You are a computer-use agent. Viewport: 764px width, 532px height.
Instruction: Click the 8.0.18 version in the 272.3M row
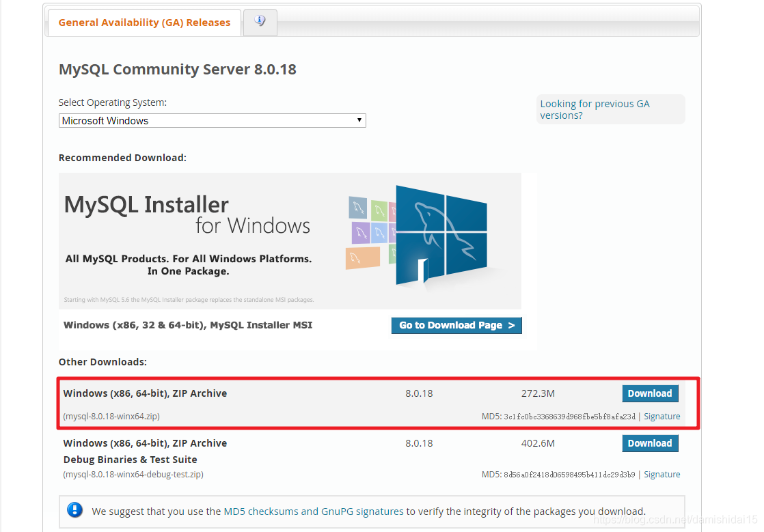coord(419,393)
